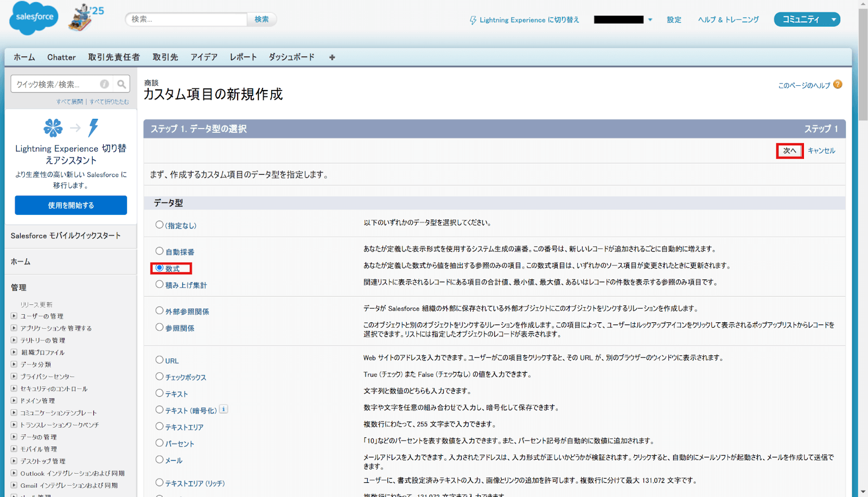Click the Salesforce cloud logo
This screenshot has width=868, height=497.
pyautogui.click(x=33, y=18)
